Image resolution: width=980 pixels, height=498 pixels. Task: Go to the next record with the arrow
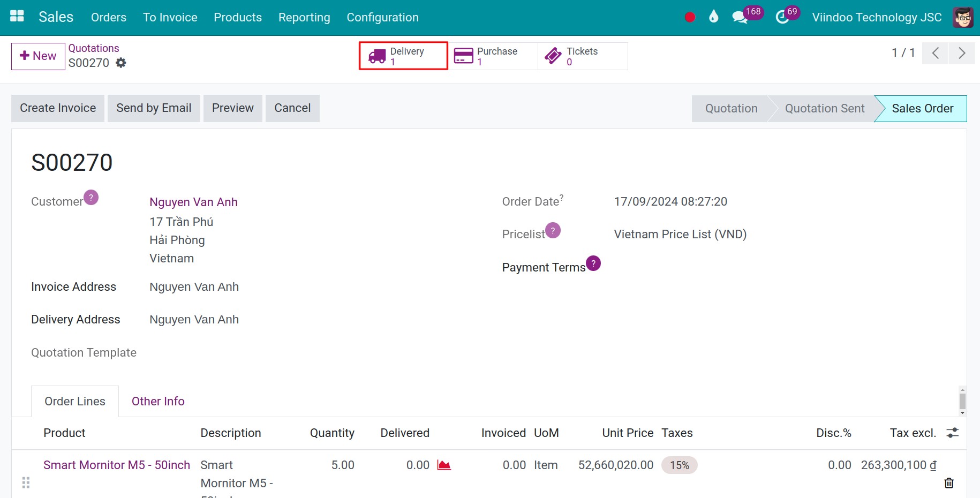pos(962,53)
